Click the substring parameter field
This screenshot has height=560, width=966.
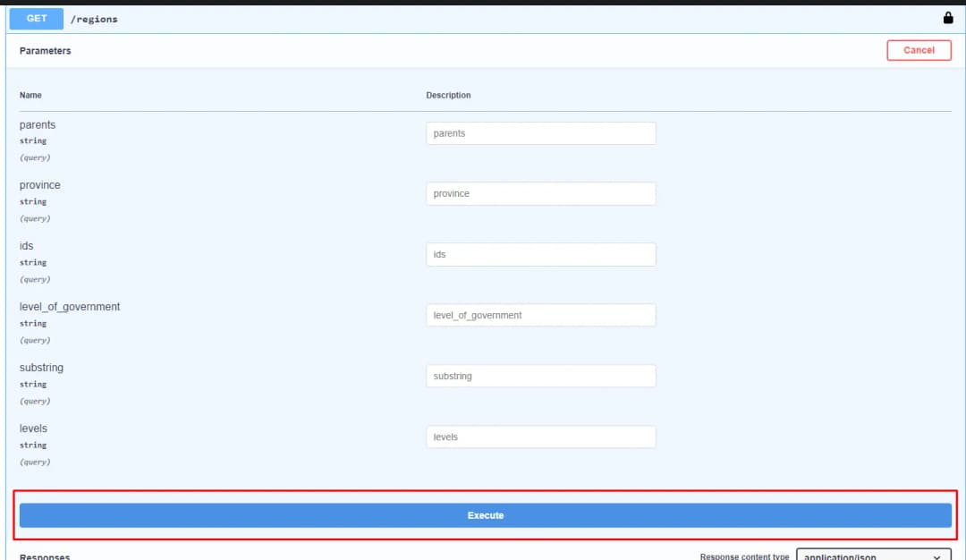click(x=540, y=377)
